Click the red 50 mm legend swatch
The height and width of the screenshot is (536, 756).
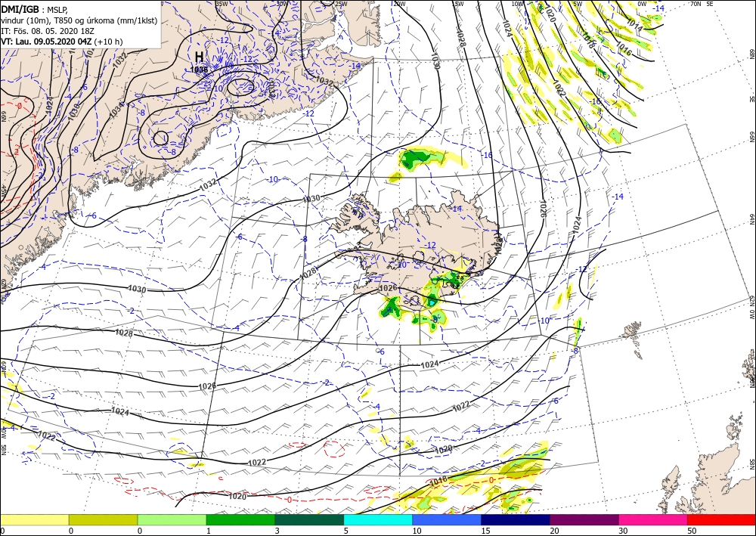721,519
